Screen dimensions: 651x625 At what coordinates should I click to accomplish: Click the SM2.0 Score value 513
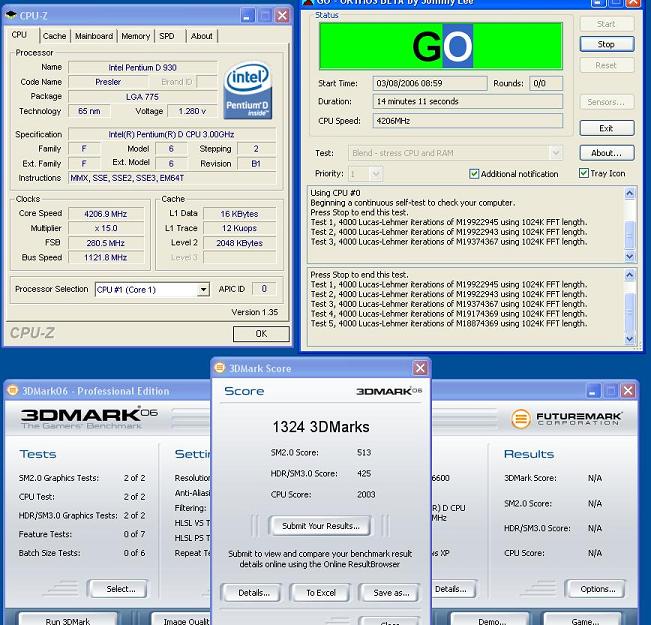tap(364, 452)
